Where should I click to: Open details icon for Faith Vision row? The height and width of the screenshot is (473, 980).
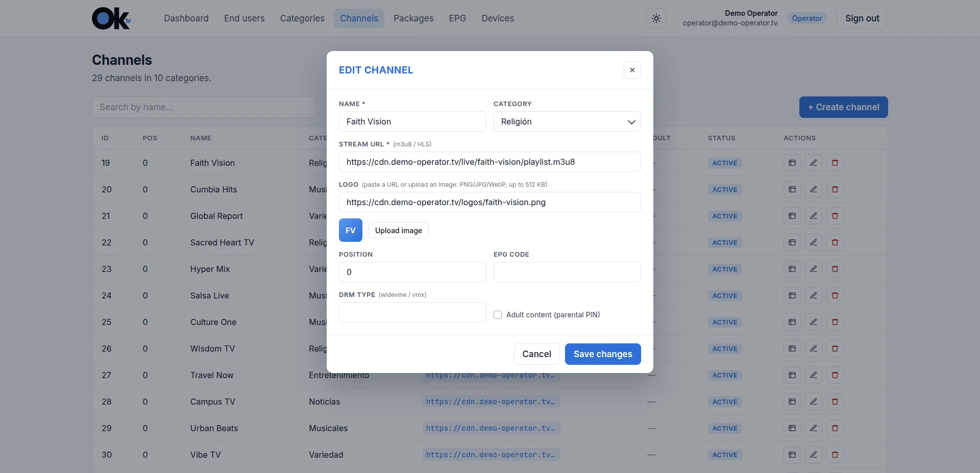(x=792, y=163)
